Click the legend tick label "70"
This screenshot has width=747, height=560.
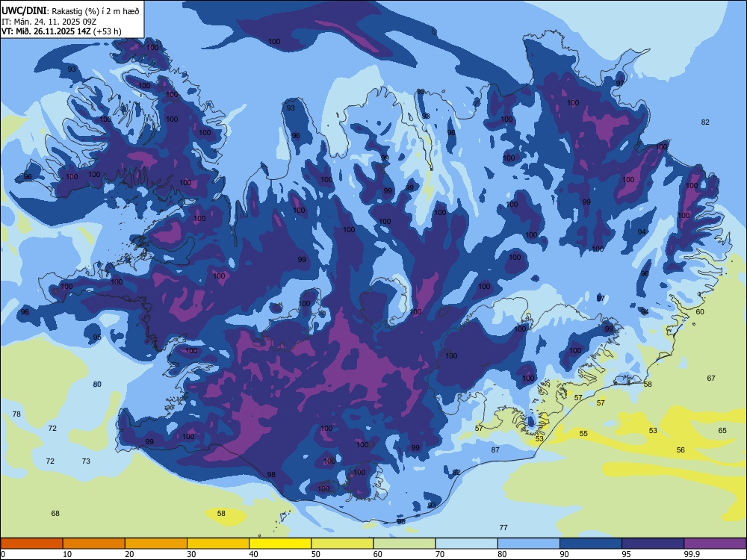[x=440, y=554]
